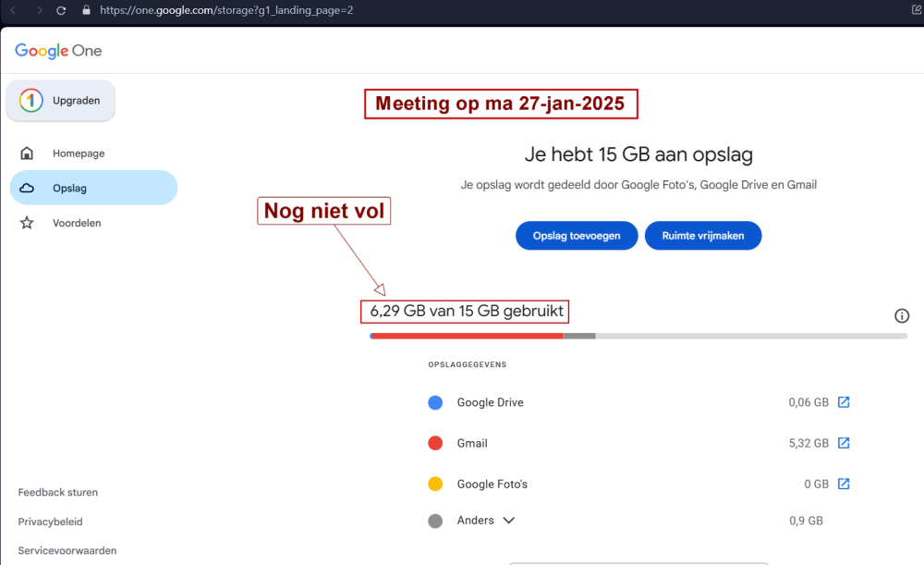924x565 pixels.
Task: Reload the page with the refresh icon
Action: pos(60,11)
